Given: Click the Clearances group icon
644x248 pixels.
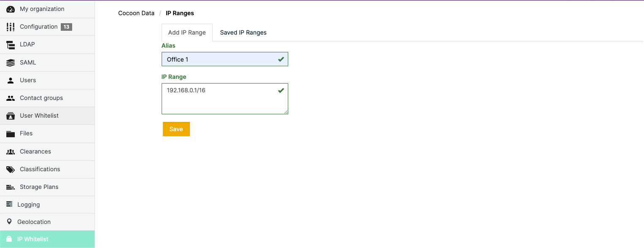Looking at the screenshot, I should (11, 151).
